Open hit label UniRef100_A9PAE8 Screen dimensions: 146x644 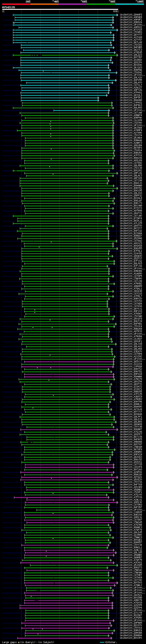point(131,17)
